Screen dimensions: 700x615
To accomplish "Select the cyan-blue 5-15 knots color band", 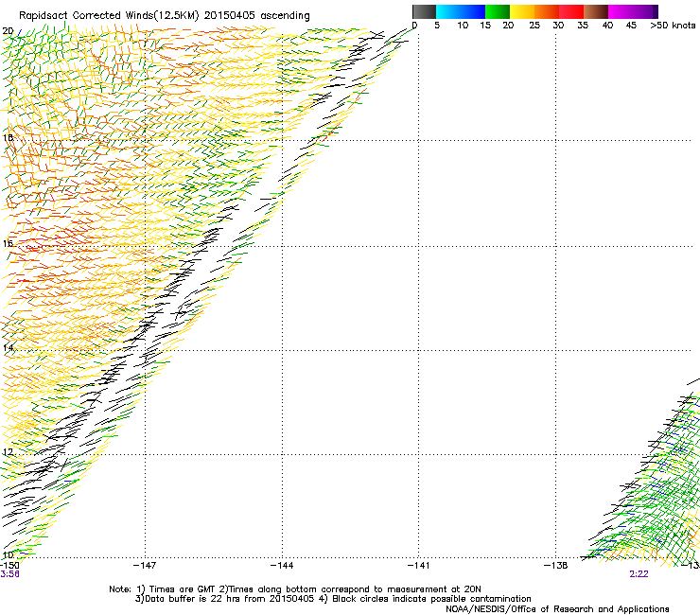I will 461,11.
